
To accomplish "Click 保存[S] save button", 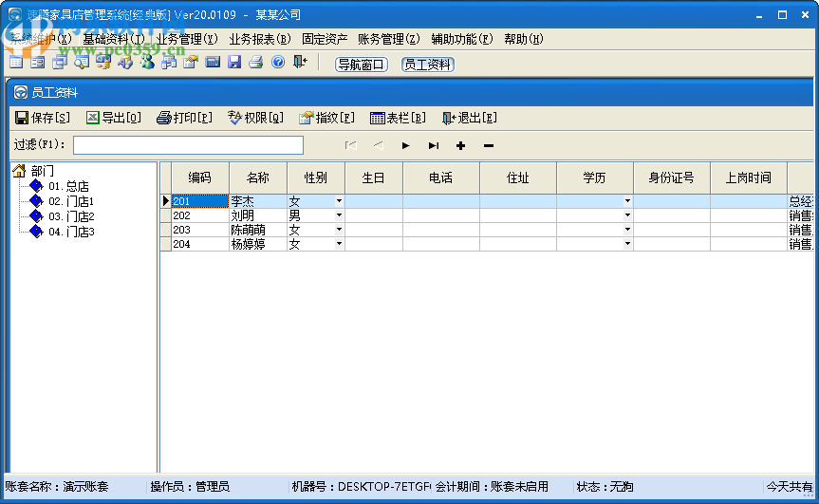I will [x=43, y=118].
